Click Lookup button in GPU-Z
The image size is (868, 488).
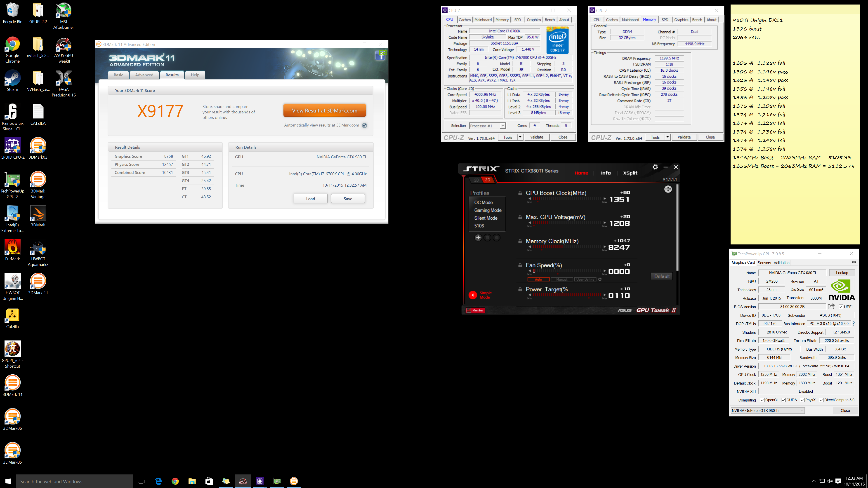842,273
